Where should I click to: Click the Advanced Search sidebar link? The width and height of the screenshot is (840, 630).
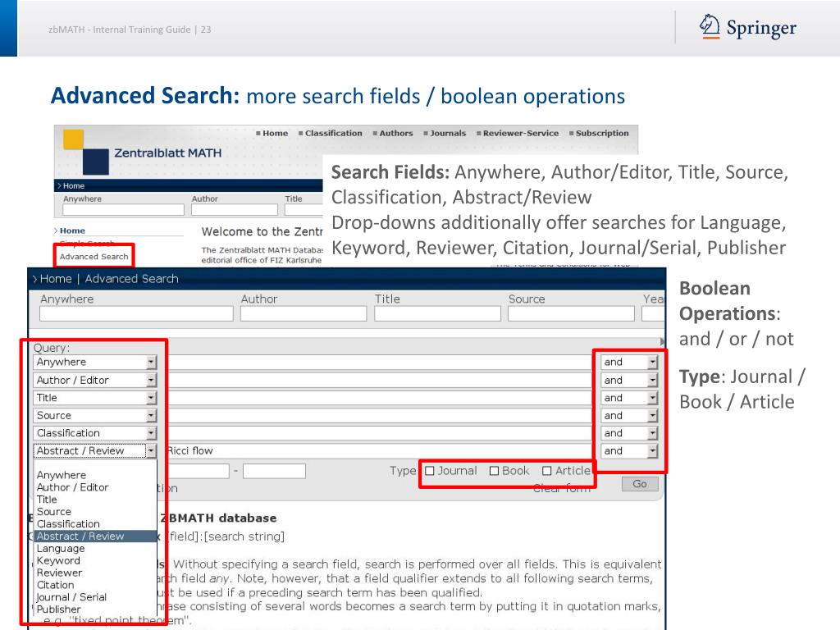pos(94,257)
